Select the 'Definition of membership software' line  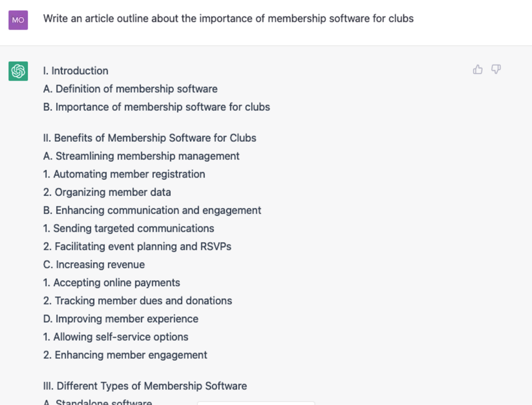point(130,89)
